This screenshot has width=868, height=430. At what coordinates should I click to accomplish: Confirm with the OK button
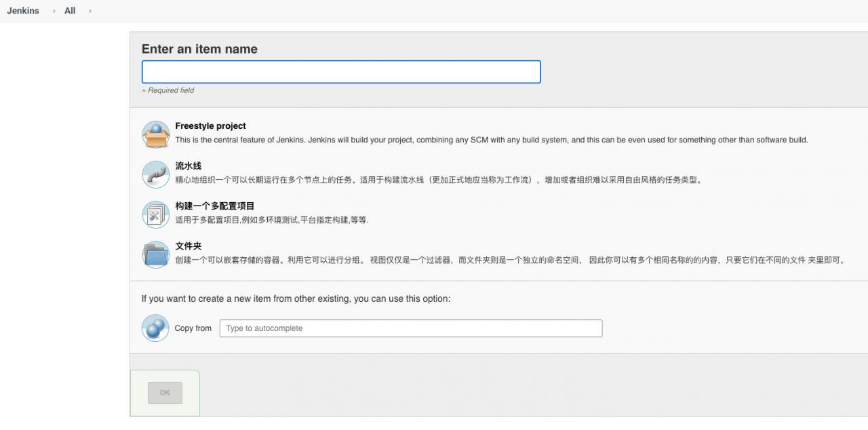[x=165, y=393]
